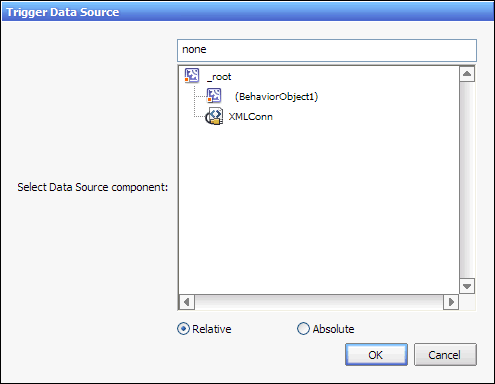Click the Relative label text
Viewport: 495px width, 384px height.
(212, 329)
